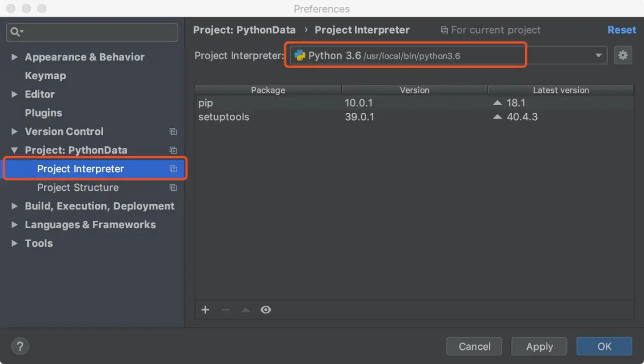The height and width of the screenshot is (364, 644).
Task: Toggle the eye icon to show early releases
Action: point(266,309)
